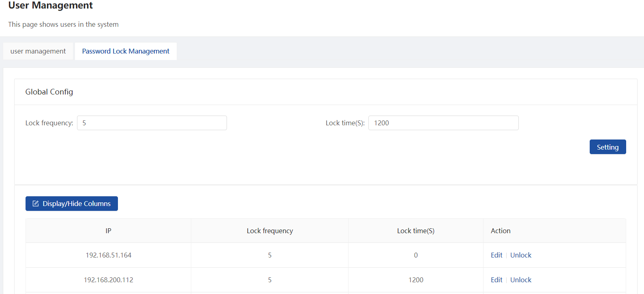The image size is (644, 294).
Task: Select the 192.168.200.112 IP cell
Action: pyautogui.click(x=108, y=280)
